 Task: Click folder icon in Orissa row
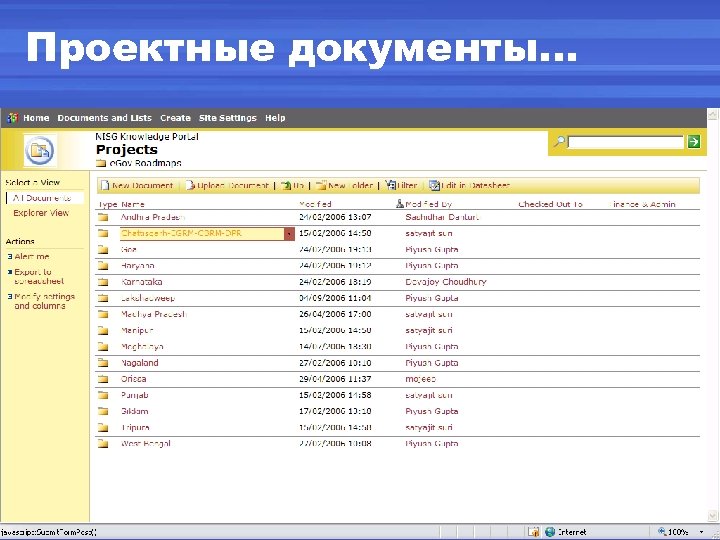point(103,379)
